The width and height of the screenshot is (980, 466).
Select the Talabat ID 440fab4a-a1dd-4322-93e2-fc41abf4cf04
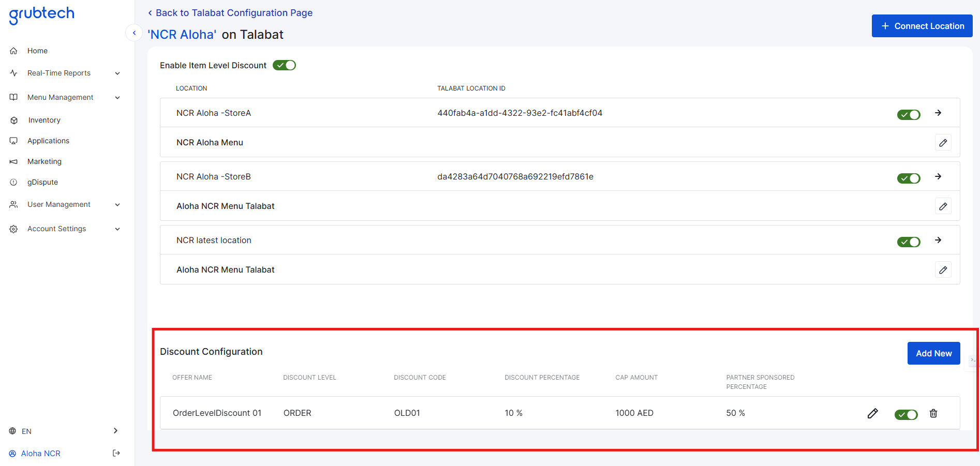point(519,113)
